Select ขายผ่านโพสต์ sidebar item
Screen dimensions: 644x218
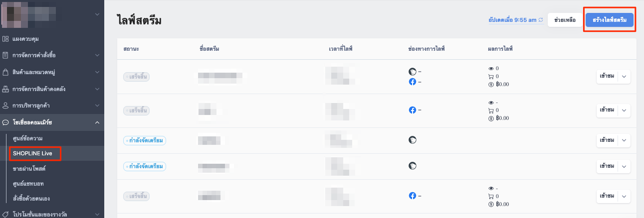(29, 169)
